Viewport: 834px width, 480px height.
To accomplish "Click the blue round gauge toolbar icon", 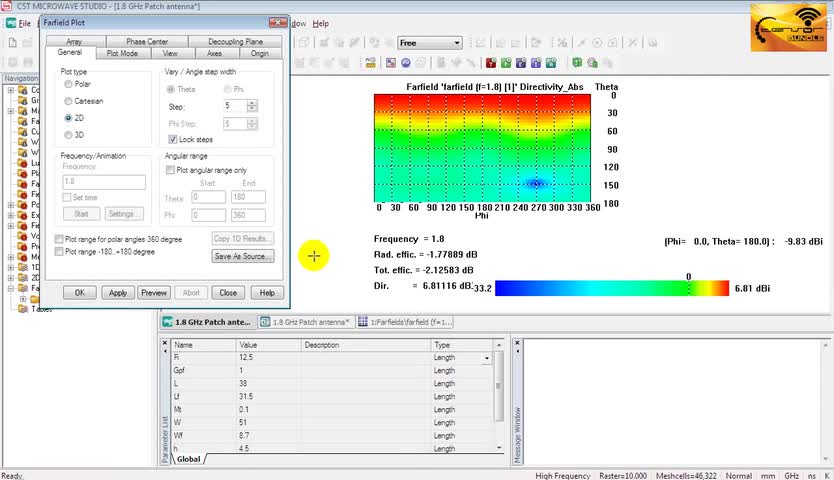I will (x=406, y=63).
